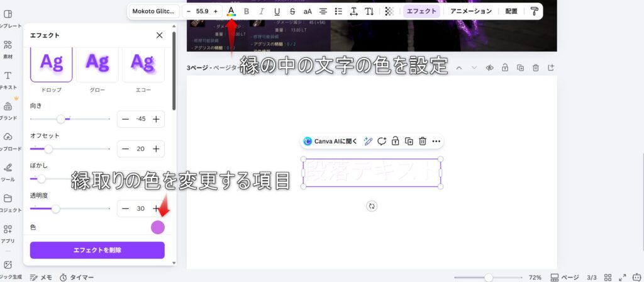Choose the グロー text effect style
This screenshot has height=282, width=644.
pos(97,69)
